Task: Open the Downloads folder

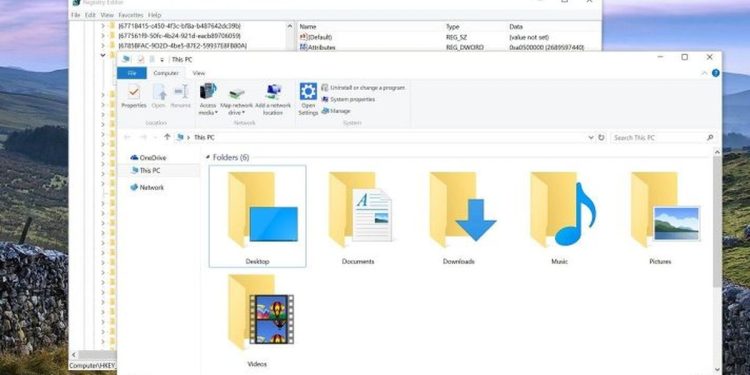Action: coord(459,217)
